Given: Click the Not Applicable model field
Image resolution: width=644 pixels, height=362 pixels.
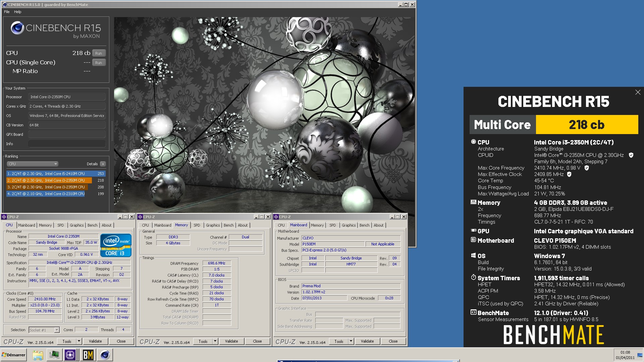Looking at the screenshot, I should (383, 244).
